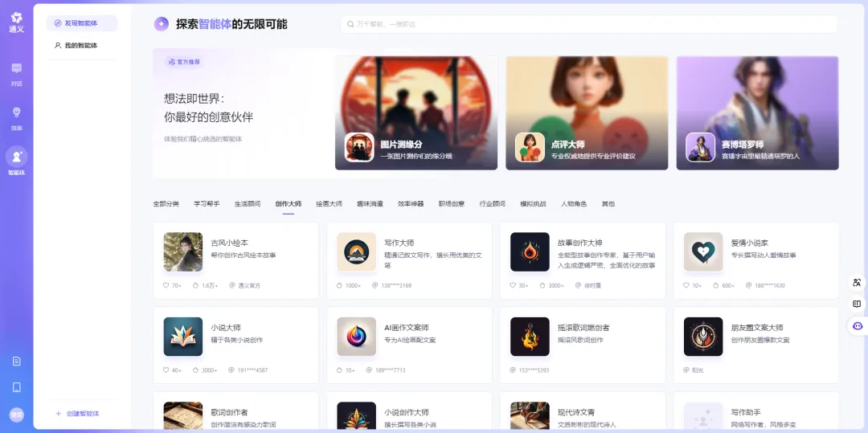Open the 对话 chat section

click(17, 74)
